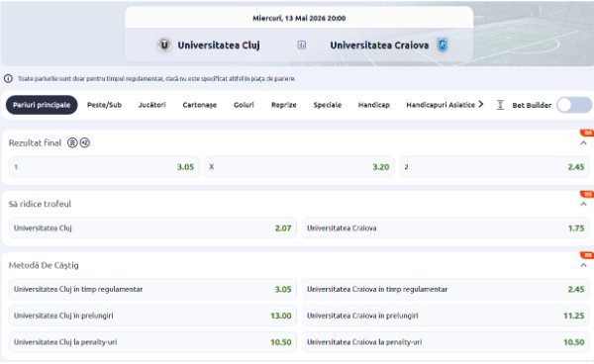Toggle the Bet Builder switch

coord(573,105)
